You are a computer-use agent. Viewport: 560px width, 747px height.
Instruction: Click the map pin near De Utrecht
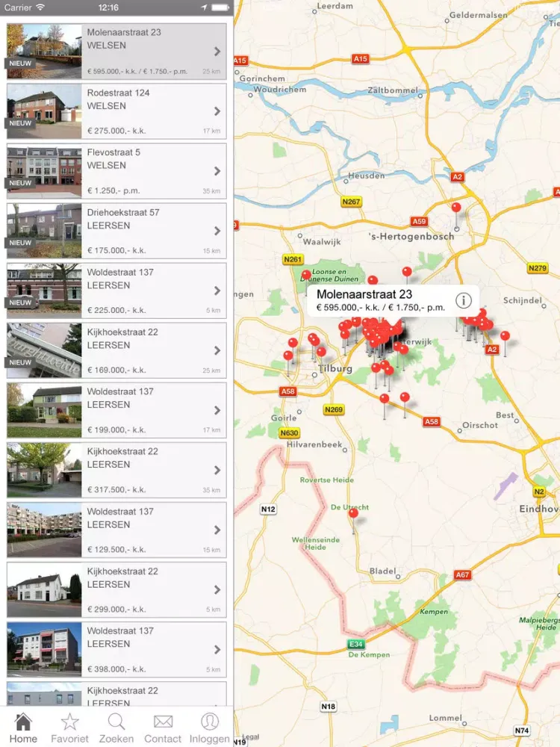pyautogui.click(x=353, y=513)
